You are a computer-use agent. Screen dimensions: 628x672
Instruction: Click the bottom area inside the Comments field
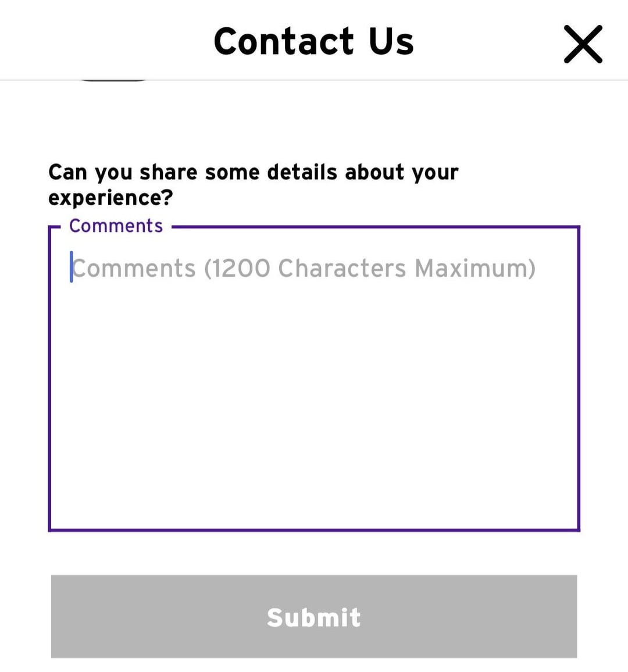(x=314, y=500)
